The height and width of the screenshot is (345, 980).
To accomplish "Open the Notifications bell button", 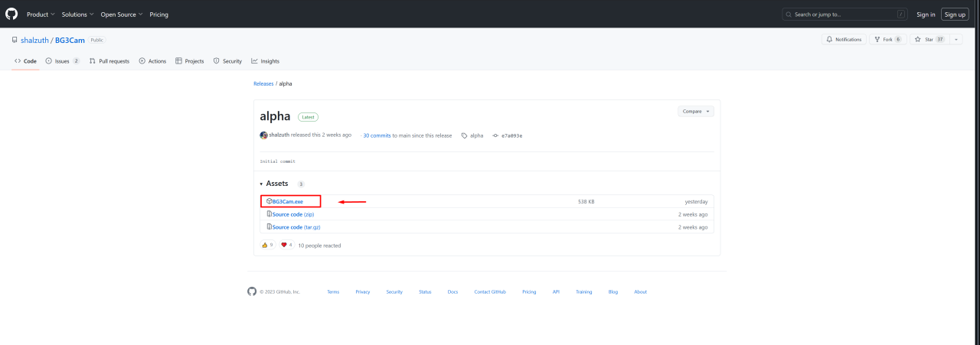I will tap(844, 39).
